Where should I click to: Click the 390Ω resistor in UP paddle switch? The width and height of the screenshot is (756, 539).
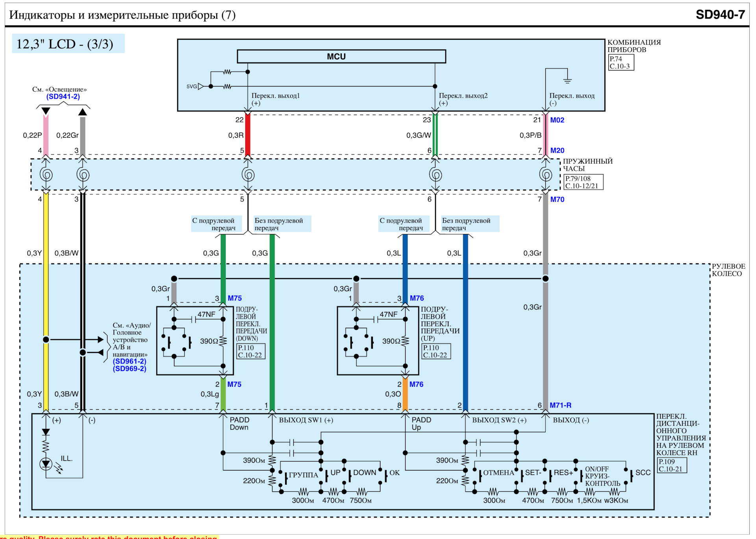[405, 341]
